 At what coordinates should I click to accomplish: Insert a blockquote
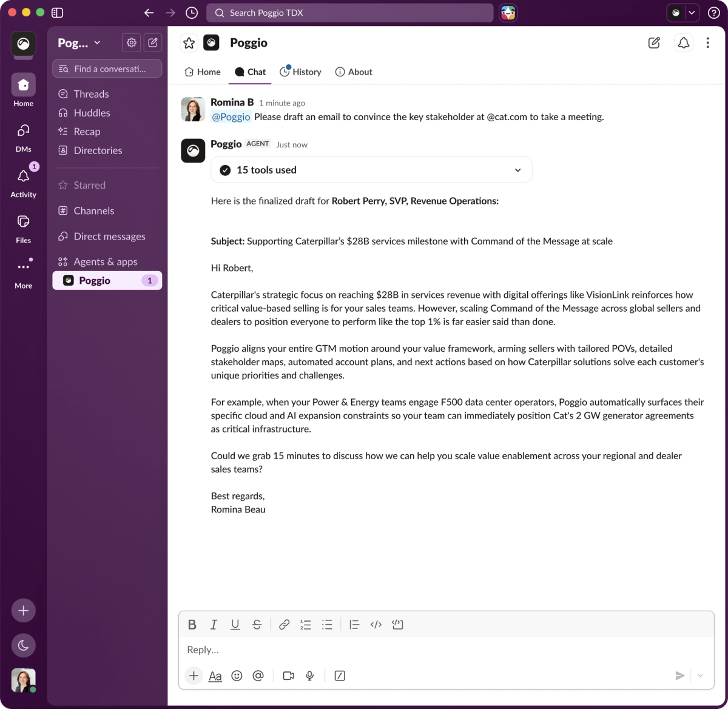point(354,625)
